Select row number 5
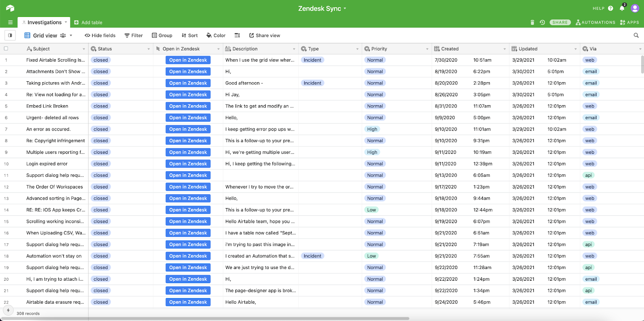Image resolution: width=644 pixels, height=321 pixels. [6, 106]
